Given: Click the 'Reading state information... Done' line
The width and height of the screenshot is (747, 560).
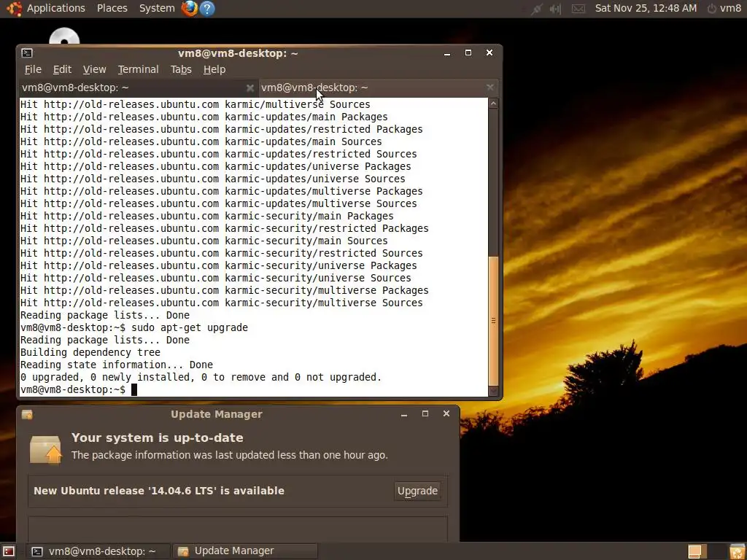Looking at the screenshot, I should point(116,365).
